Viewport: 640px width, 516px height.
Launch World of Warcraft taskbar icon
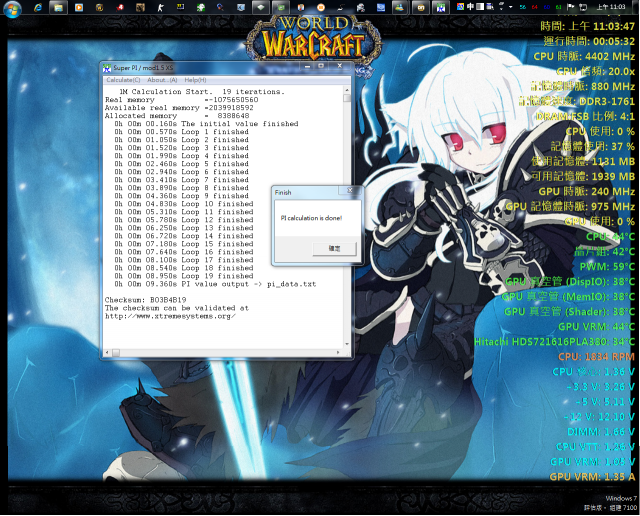point(99,7)
